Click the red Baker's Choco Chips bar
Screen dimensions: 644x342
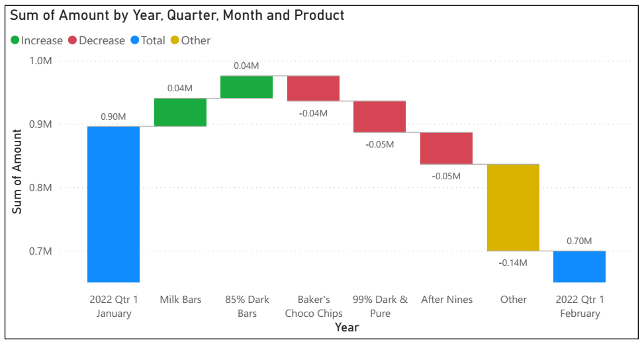tap(313, 89)
